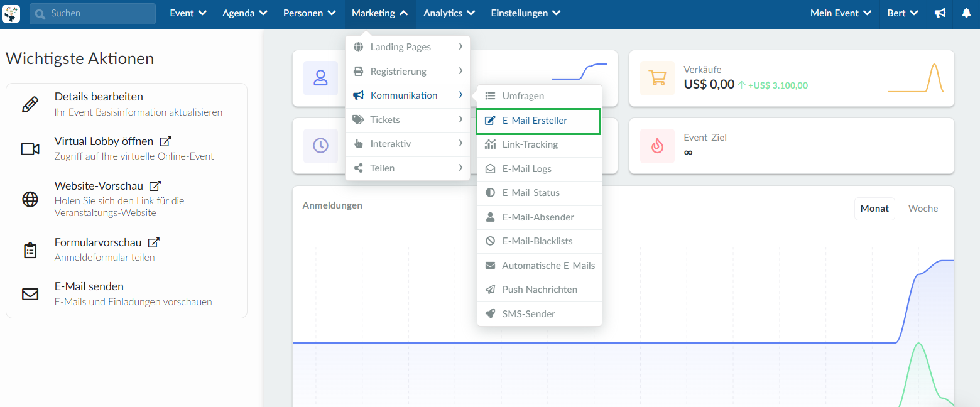Open the Event dropdown in the navbar

tap(188, 13)
